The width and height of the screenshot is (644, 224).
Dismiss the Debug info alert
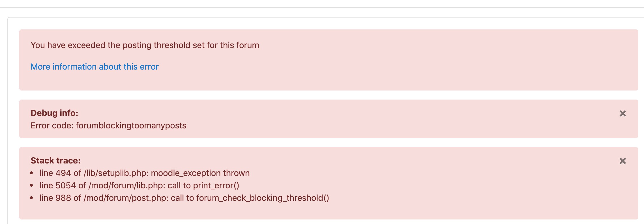click(x=622, y=113)
